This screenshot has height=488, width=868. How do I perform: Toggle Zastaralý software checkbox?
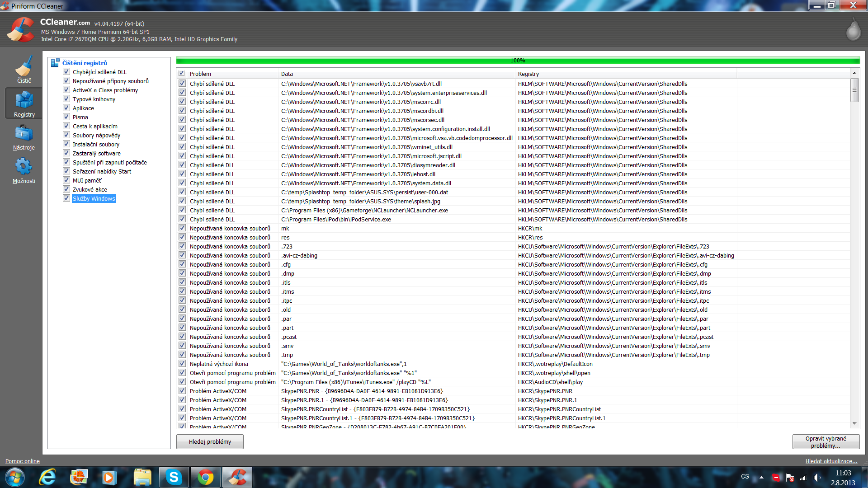(66, 153)
